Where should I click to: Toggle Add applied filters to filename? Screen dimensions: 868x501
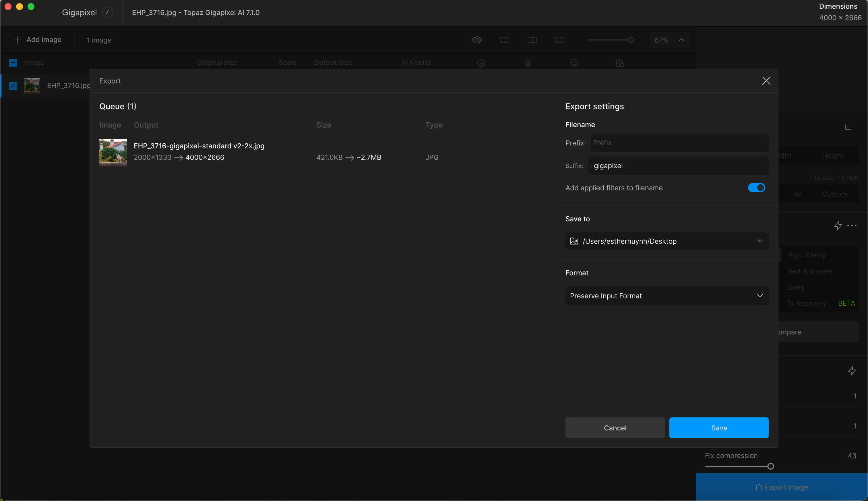[x=756, y=188]
